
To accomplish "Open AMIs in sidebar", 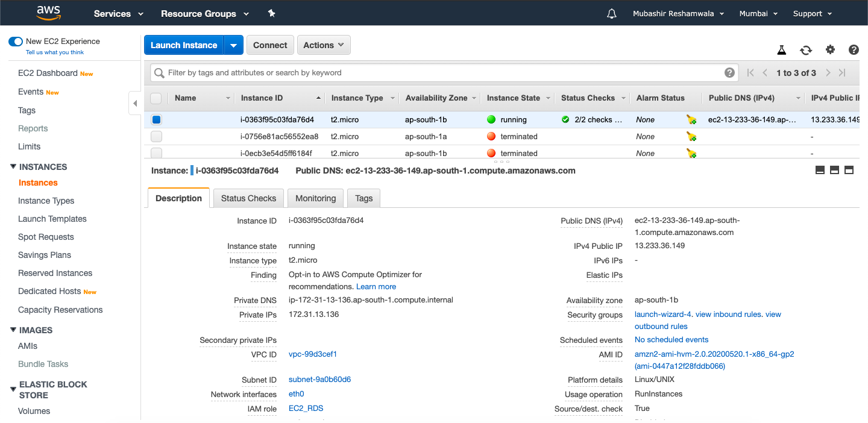I will pyautogui.click(x=28, y=346).
